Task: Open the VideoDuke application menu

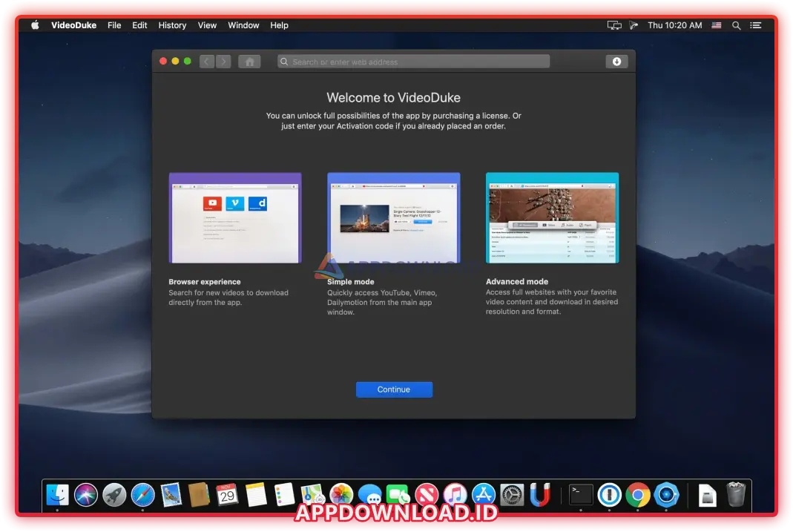Action: pyautogui.click(x=73, y=25)
